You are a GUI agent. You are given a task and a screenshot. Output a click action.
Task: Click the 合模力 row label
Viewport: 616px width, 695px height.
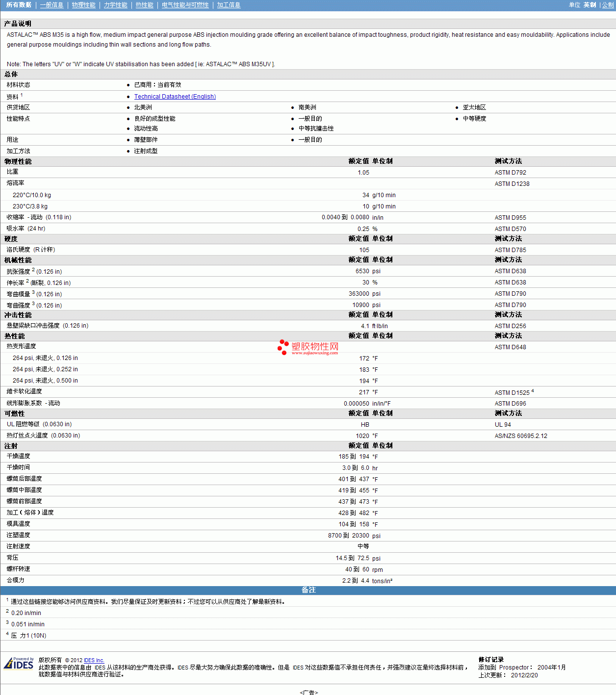pos(15,580)
